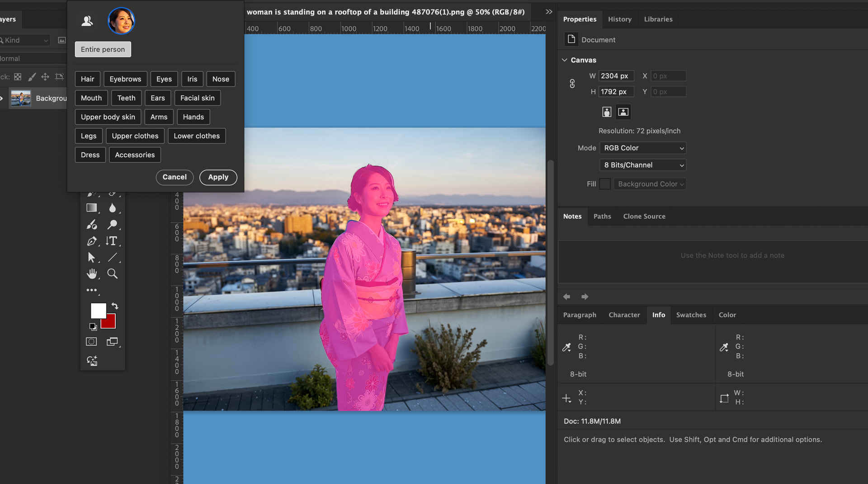868x484 pixels.
Task: Select the Vertical Type tool
Action: point(112,241)
